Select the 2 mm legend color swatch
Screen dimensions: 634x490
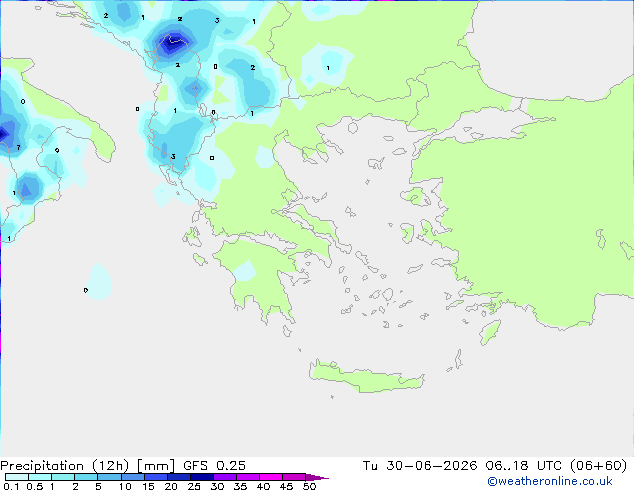pyautogui.click(x=86, y=477)
